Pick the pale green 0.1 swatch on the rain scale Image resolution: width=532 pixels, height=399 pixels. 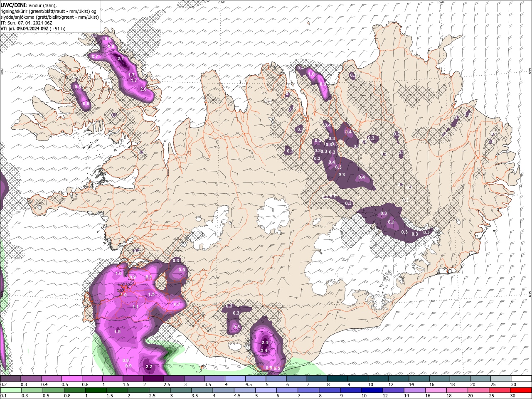pyautogui.click(x=10, y=390)
